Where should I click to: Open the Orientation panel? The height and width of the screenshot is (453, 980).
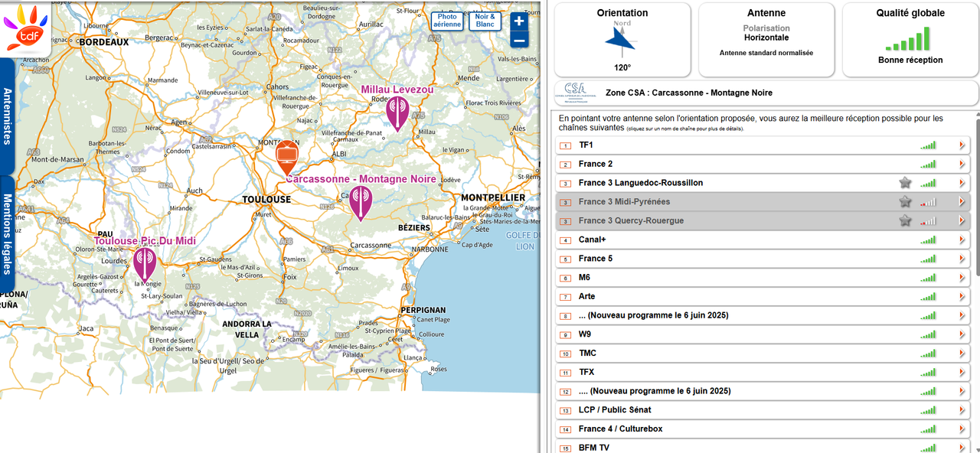[622, 40]
